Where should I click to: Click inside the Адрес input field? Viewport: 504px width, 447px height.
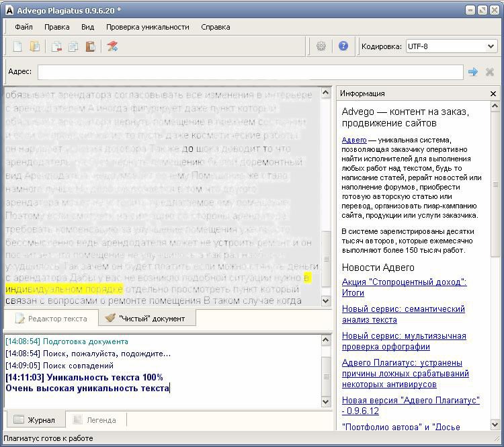pyautogui.click(x=249, y=72)
